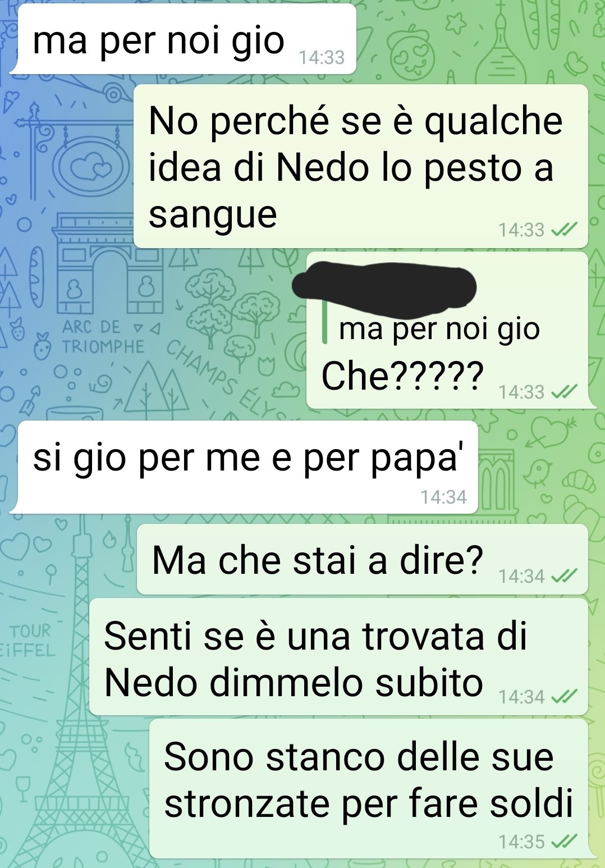Click double-check read icon on 'pesto a sangue' message

pyautogui.click(x=564, y=230)
